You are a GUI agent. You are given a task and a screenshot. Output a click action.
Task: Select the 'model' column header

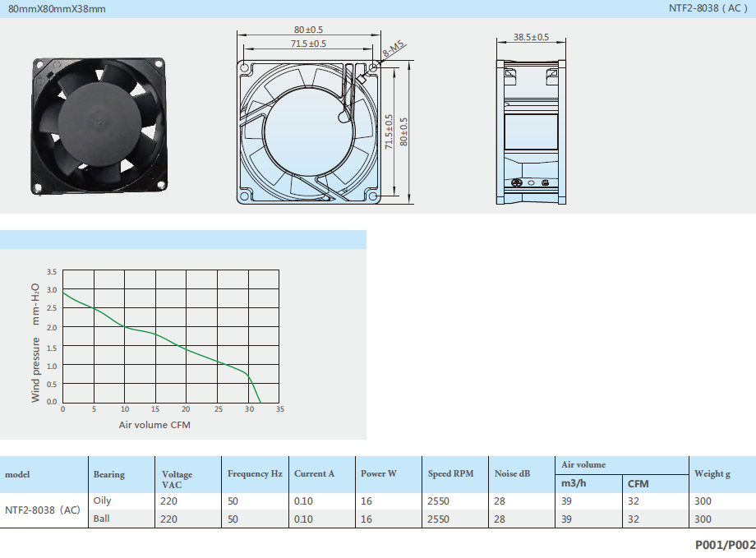pyautogui.click(x=18, y=474)
